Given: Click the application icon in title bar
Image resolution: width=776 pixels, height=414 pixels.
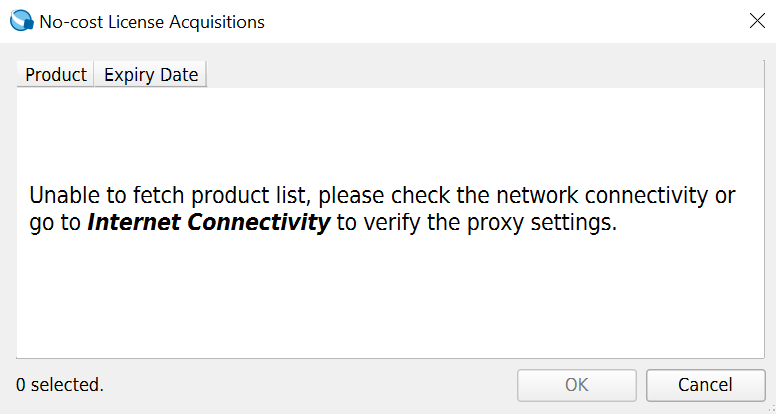Looking at the screenshot, I should [19, 21].
